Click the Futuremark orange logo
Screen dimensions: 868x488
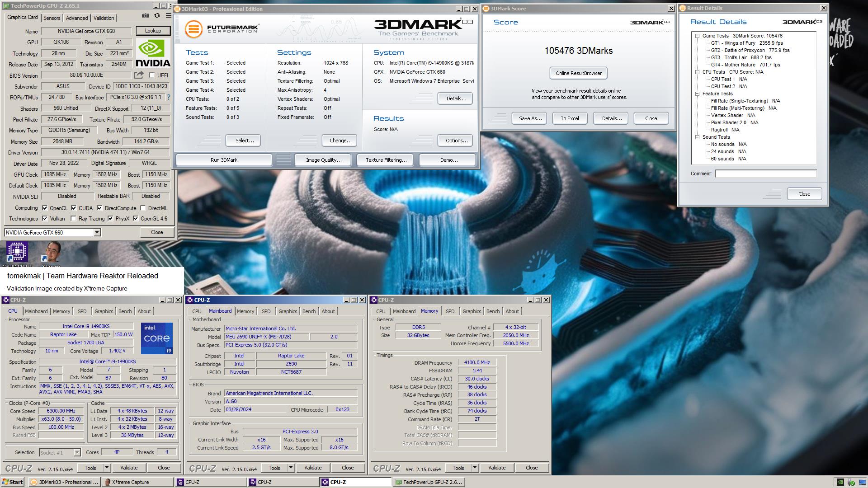pyautogui.click(x=193, y=29)
